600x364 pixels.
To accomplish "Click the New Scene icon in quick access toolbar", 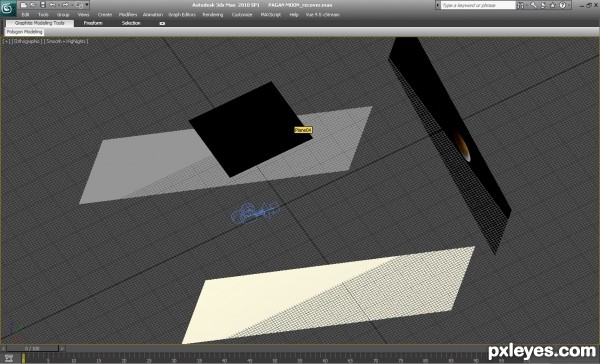I will [24, 5].
